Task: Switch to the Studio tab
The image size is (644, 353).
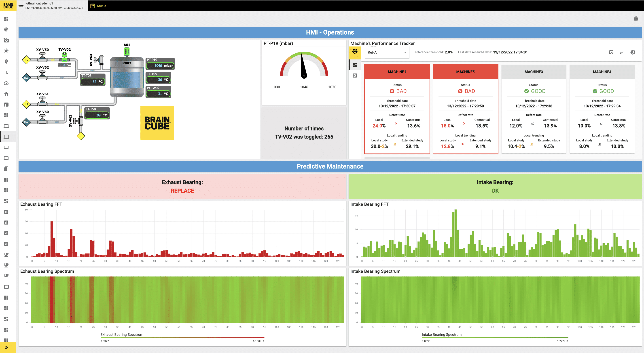Action: pyautogui.click(x=99, y=6)
